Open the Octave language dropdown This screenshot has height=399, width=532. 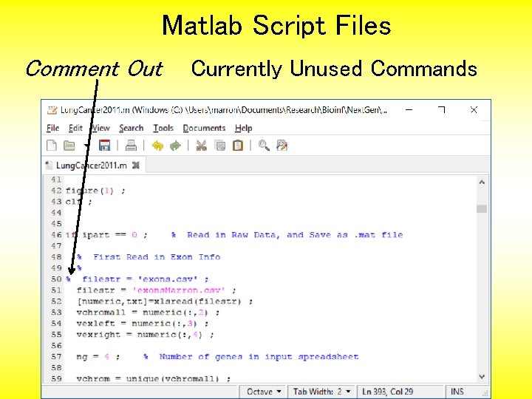(264, 392)
